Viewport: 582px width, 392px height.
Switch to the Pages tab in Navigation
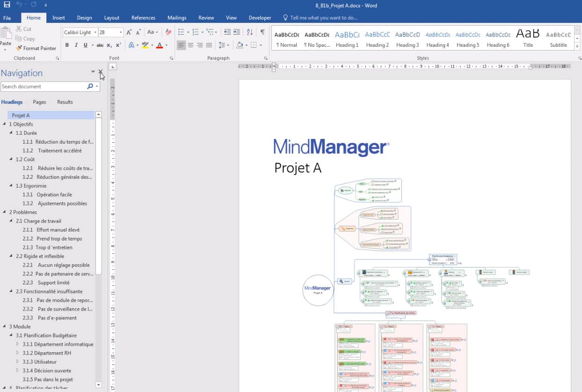pos(39,102)
